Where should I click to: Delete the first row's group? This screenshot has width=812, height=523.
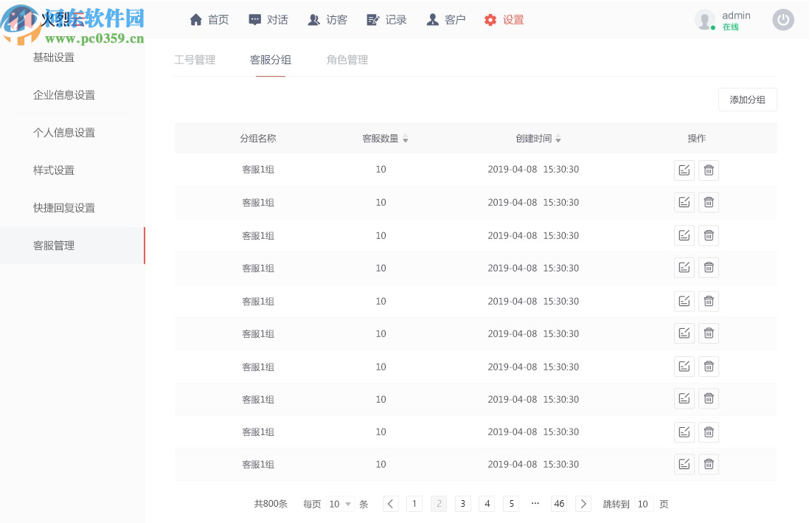pos(709,170)
